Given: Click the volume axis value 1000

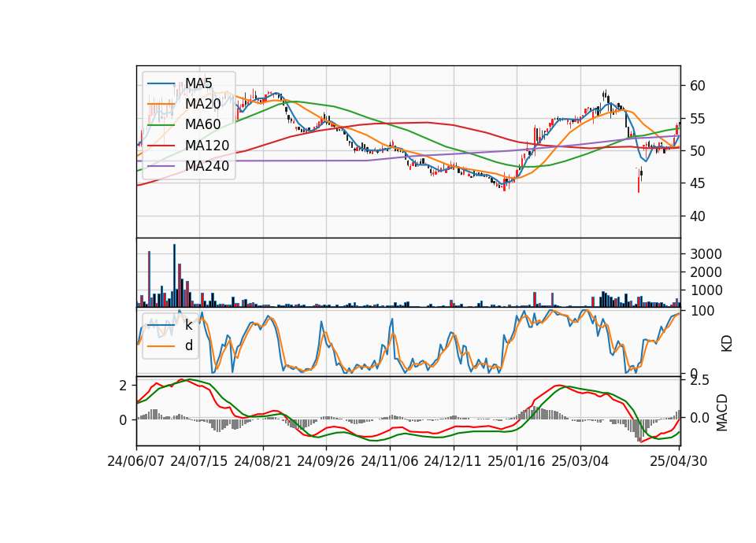Looking at the screenshot, I should [x=706, y=290].
